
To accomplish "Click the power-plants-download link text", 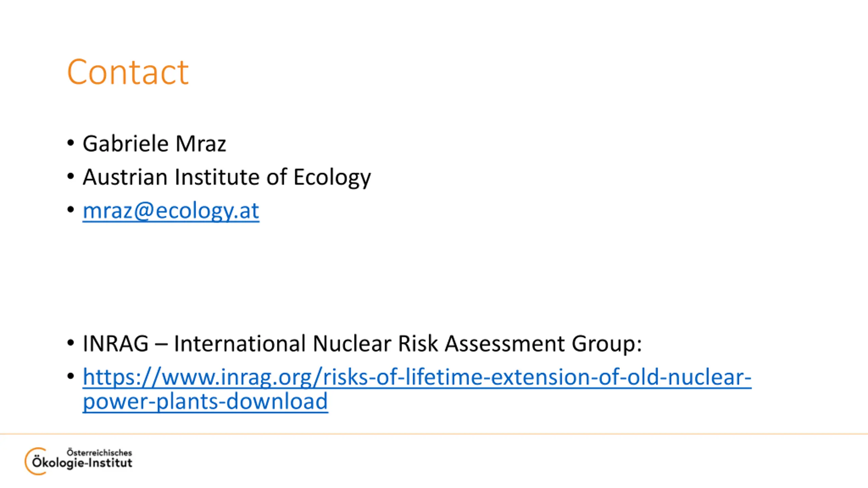I will pos(205,402).
